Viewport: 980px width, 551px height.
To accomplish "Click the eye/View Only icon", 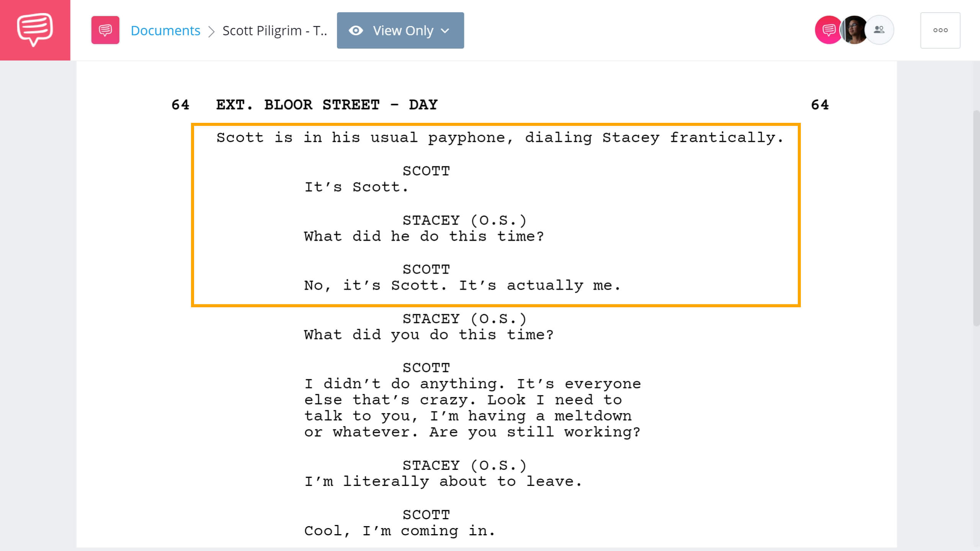I will (357, 30).
